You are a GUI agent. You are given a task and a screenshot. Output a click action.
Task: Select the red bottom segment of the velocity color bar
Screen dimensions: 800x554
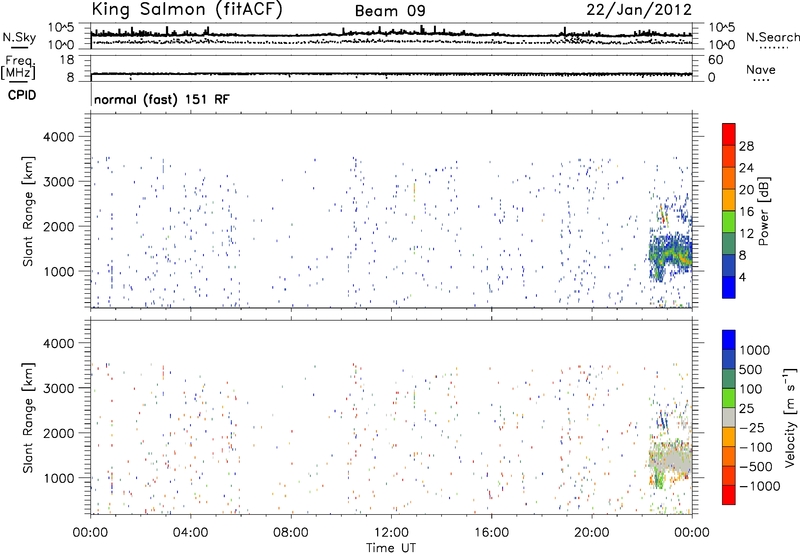tap(729, 494)
